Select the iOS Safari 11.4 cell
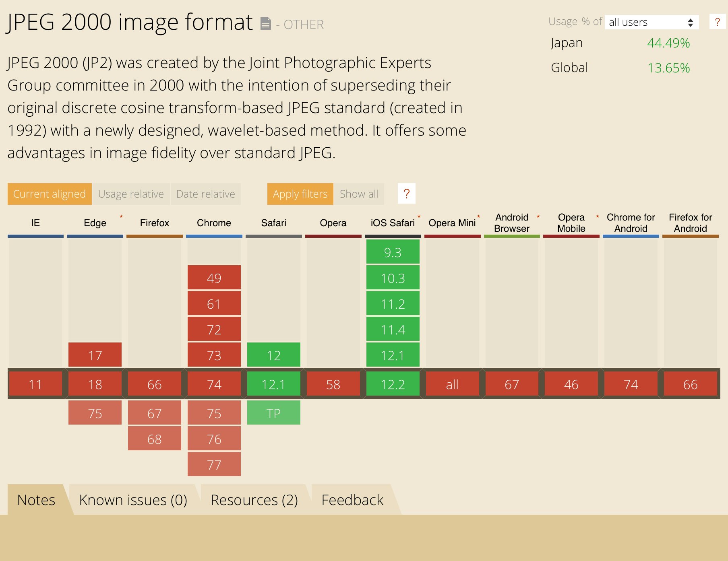This screenshot has width=728, height=561. point(393,329)
